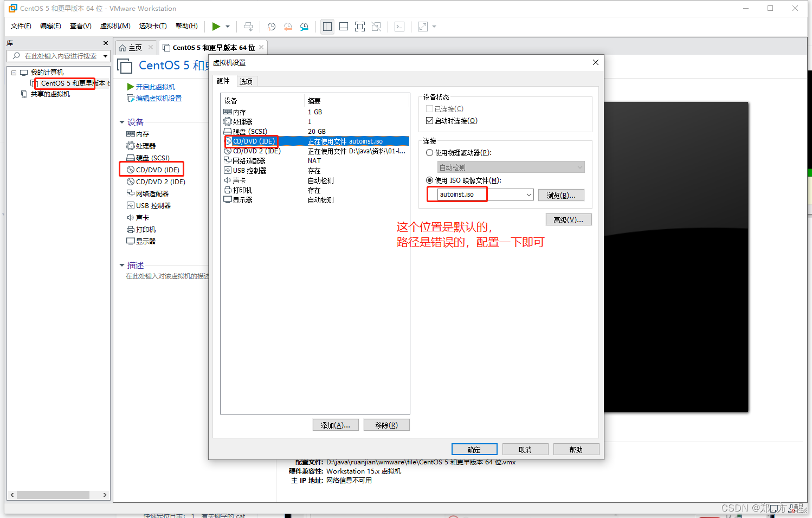The height and width of the screenshot is (518, 812).
Task: Click the 取消 button in settings dialog
Action: click(525, 450)
